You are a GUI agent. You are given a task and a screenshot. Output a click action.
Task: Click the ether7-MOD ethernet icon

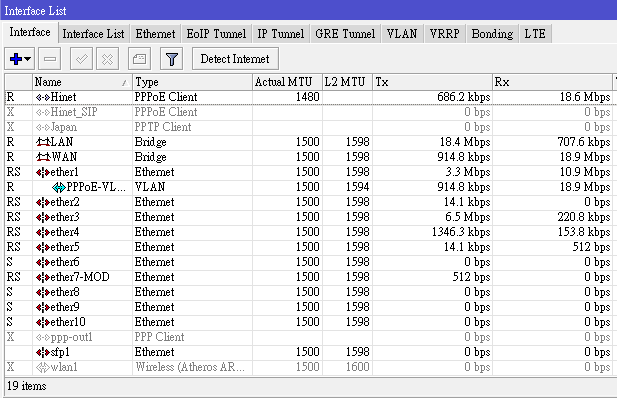[43, 277]
